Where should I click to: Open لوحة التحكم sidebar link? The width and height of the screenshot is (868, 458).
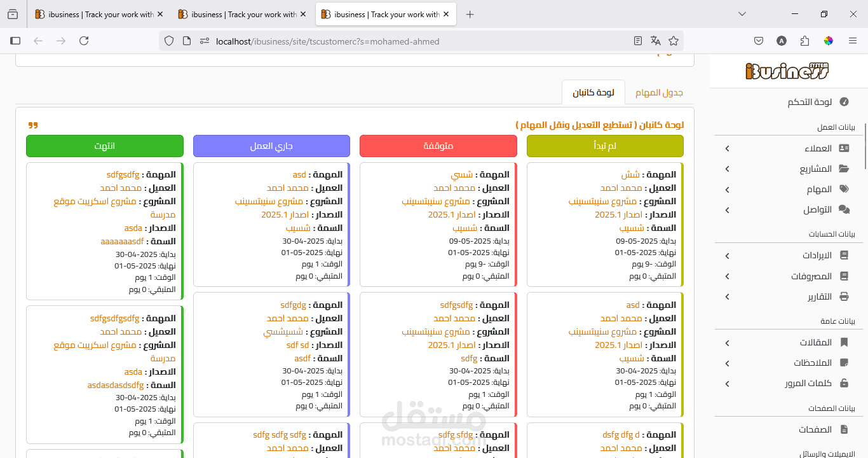coord(810,102)
